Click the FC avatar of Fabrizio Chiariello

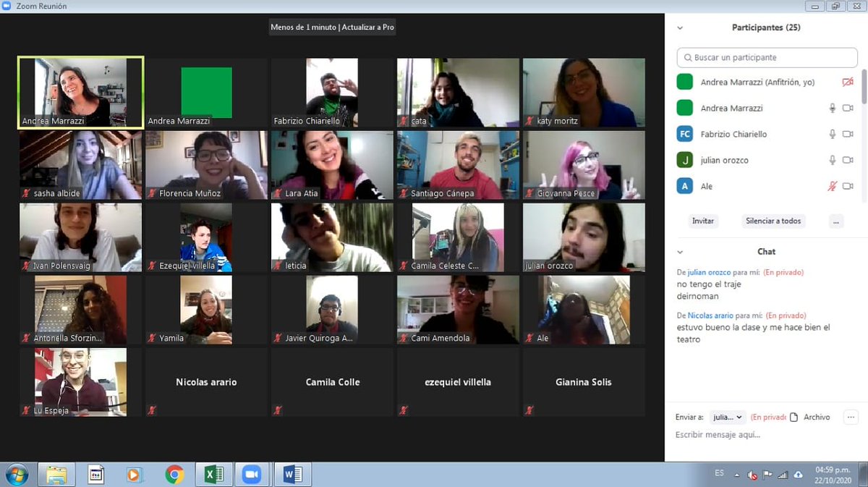tap(684, 134)
